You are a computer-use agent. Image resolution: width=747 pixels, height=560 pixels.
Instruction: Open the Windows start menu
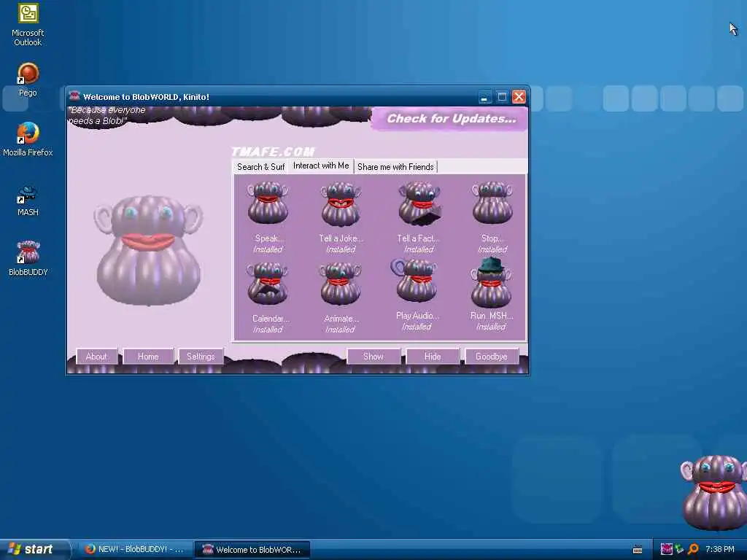34,549
